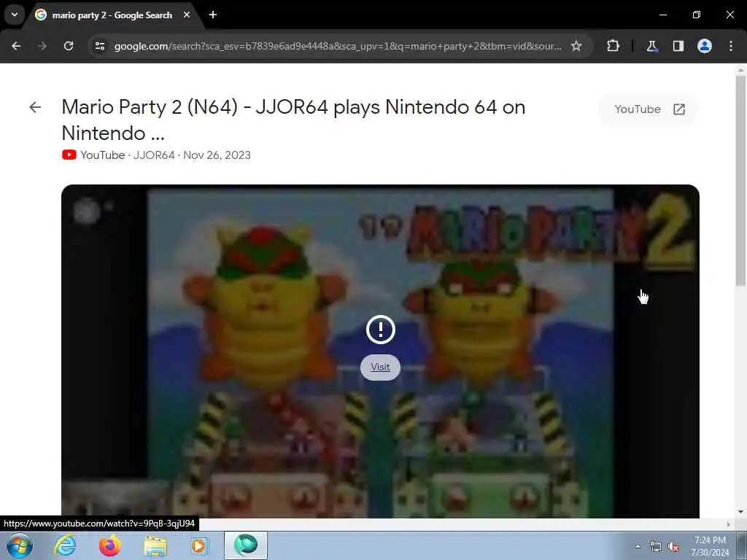Open video on YouTube button

pyautogui.click(x=649, y=109)
